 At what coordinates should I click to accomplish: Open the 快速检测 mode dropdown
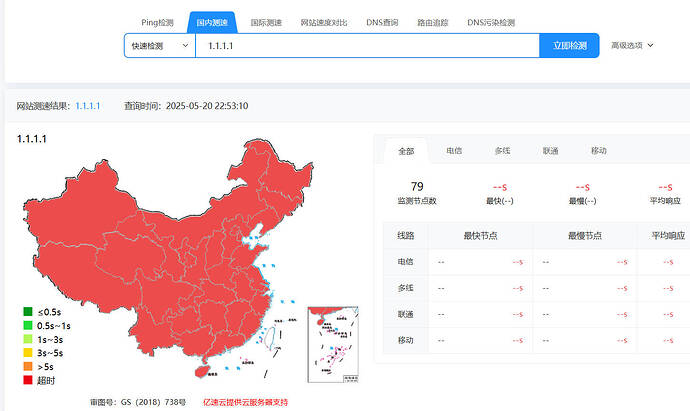point(160,45)
